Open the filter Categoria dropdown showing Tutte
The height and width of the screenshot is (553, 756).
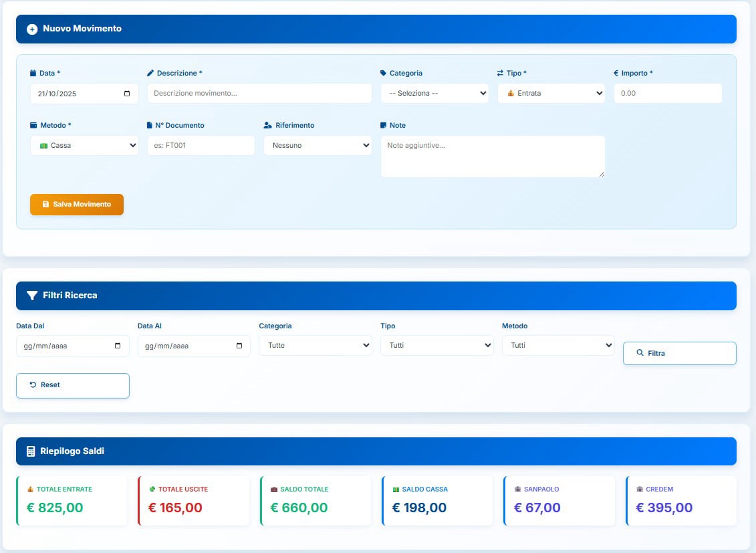click(315, 346)
